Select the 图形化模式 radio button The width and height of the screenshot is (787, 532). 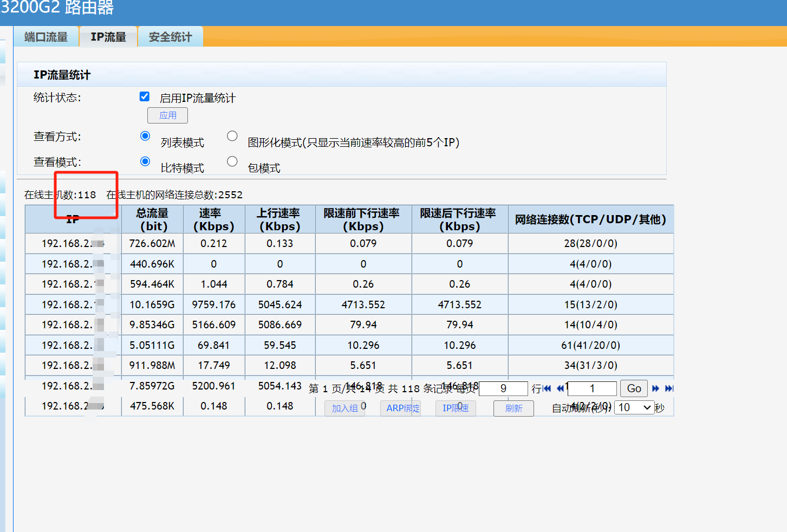(232, 136)
